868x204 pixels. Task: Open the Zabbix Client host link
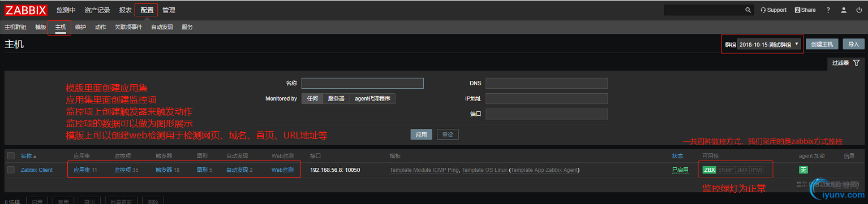coord(37,170)
